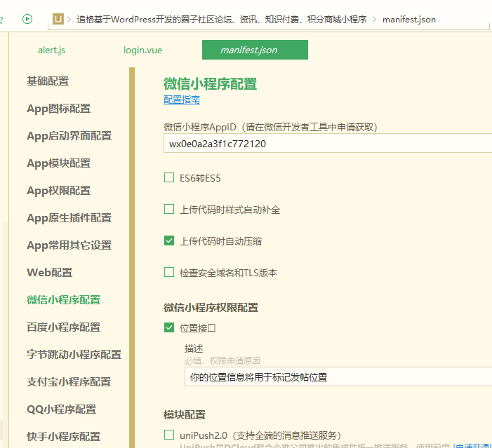Viewport: 492px width, 448px height.
Task: Switch to the login.vue tab
Action: tap(142, 50)
